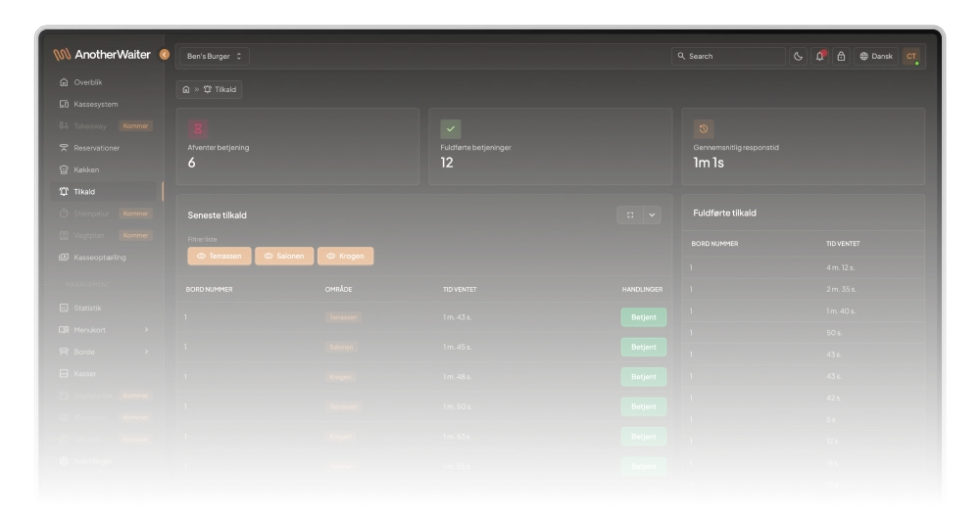Screen dimensions: 980x522
Task: Click Betjent for the 1m. 48s. row
Action: [644, 376]
